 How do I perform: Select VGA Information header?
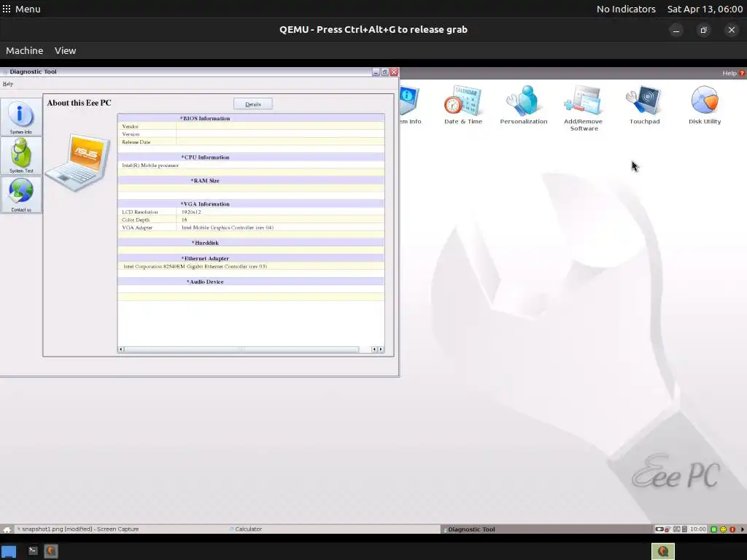[251, 204]
